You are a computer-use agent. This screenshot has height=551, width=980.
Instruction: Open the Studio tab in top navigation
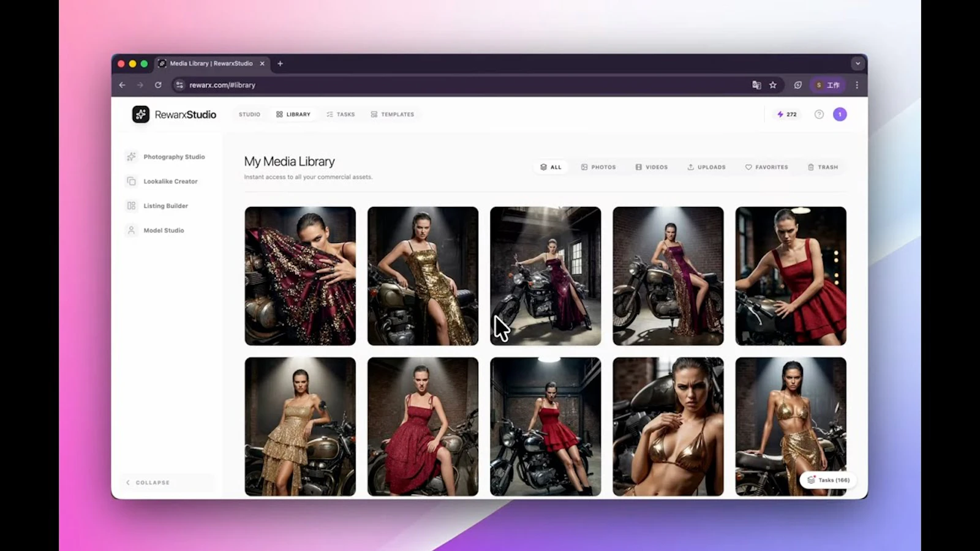249,114
